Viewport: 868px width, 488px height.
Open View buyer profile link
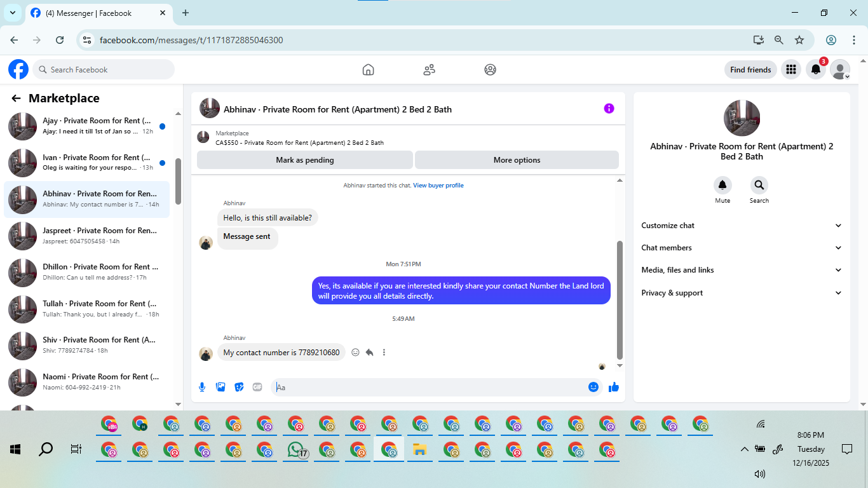(438, 186)
